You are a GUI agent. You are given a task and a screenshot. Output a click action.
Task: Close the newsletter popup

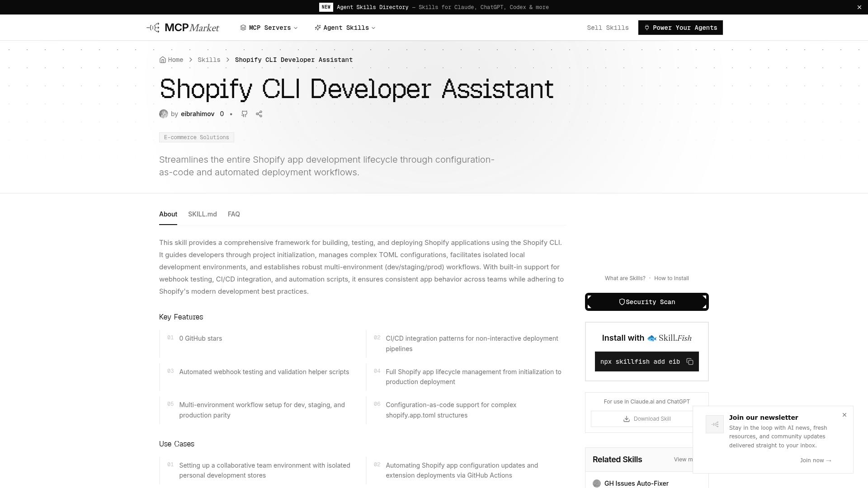[844, 415]
